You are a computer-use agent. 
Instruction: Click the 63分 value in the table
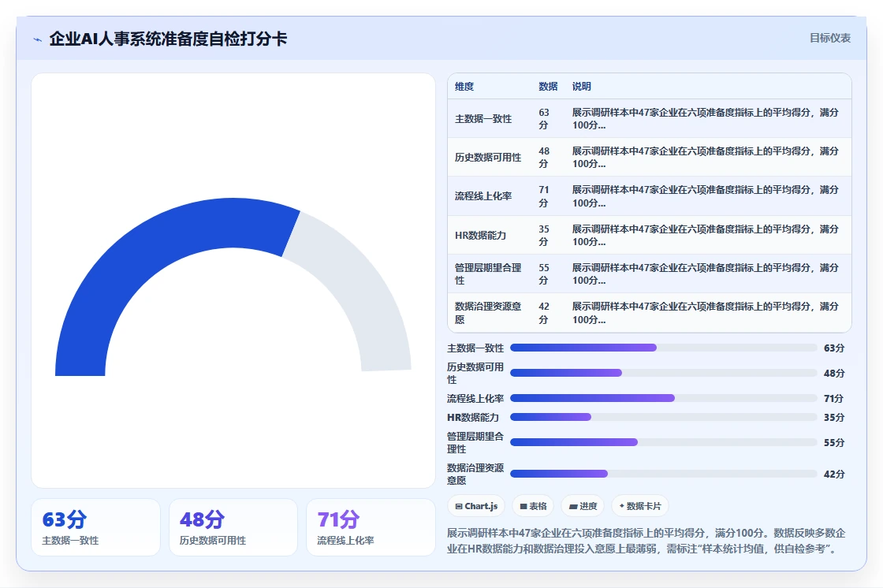pyautogui.click(x=543, y=119)
